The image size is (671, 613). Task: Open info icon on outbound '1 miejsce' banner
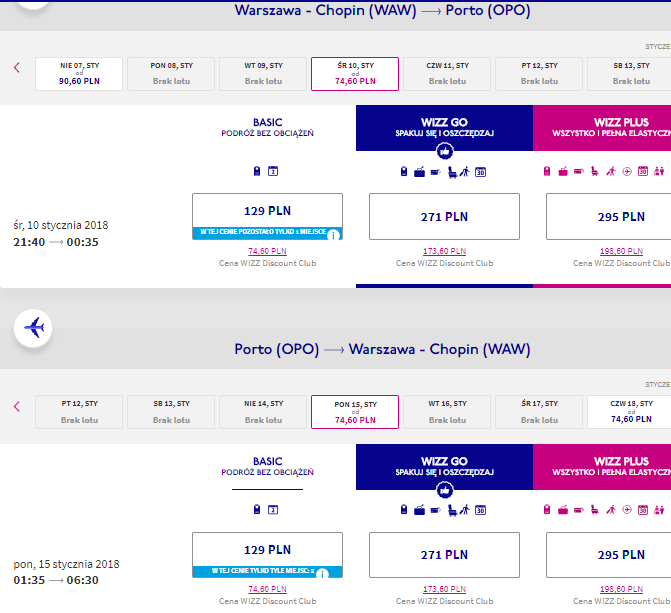click(333, 235)
